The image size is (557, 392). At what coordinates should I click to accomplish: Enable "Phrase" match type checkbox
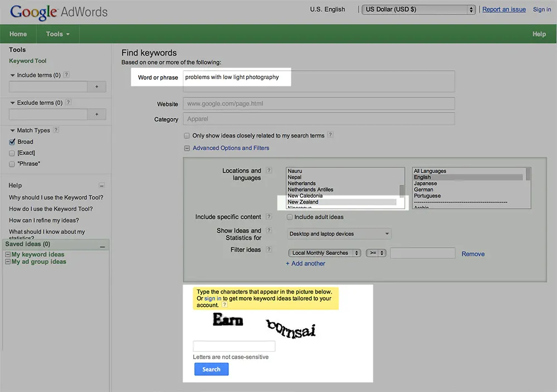pyautogui.click(x=12, y=164)
